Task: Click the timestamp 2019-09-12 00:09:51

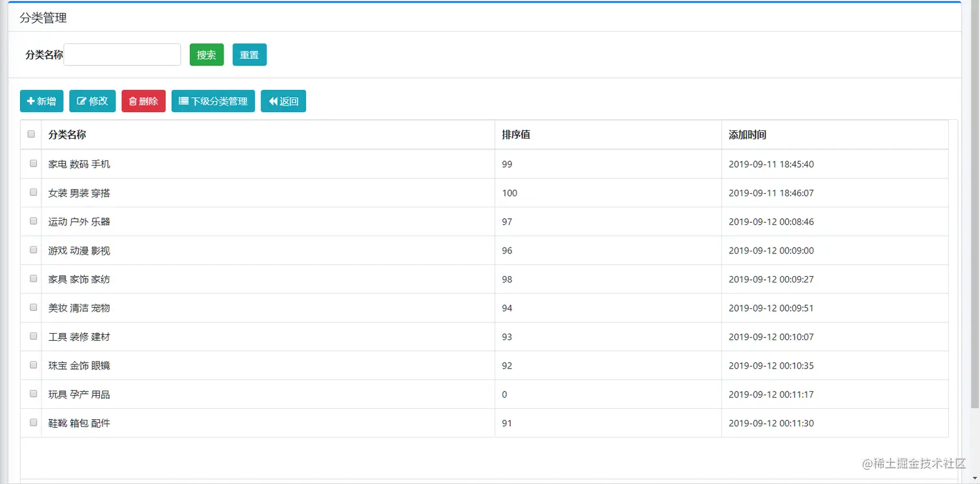Action: [771, 308]
